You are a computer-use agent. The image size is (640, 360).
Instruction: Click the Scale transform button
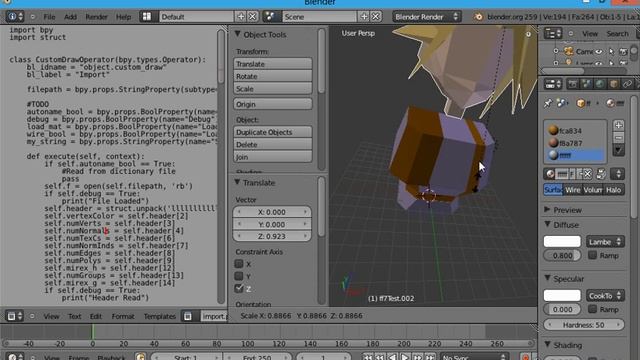pyautogui.click(x=273, y=89)
